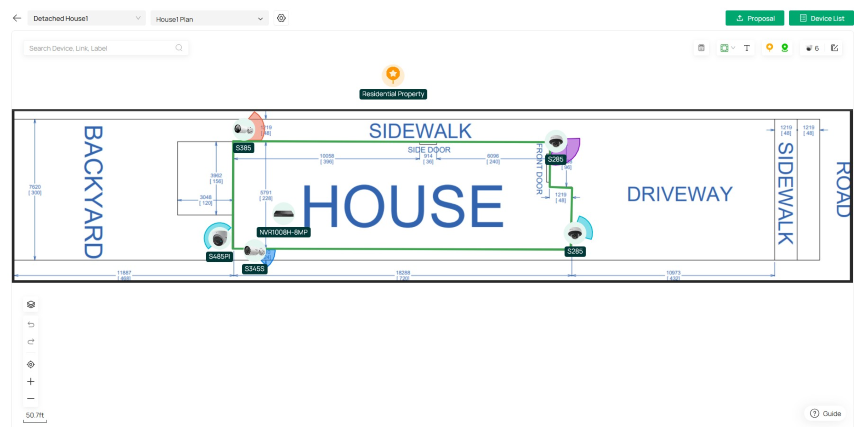Open the Detached House1 project dropdown

[87, 18]
